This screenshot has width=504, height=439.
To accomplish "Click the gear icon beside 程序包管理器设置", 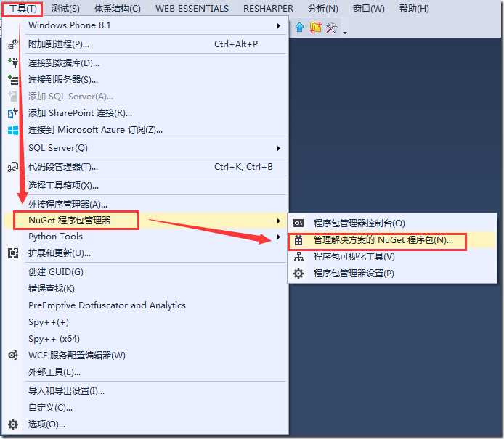I will click(298, 274).
